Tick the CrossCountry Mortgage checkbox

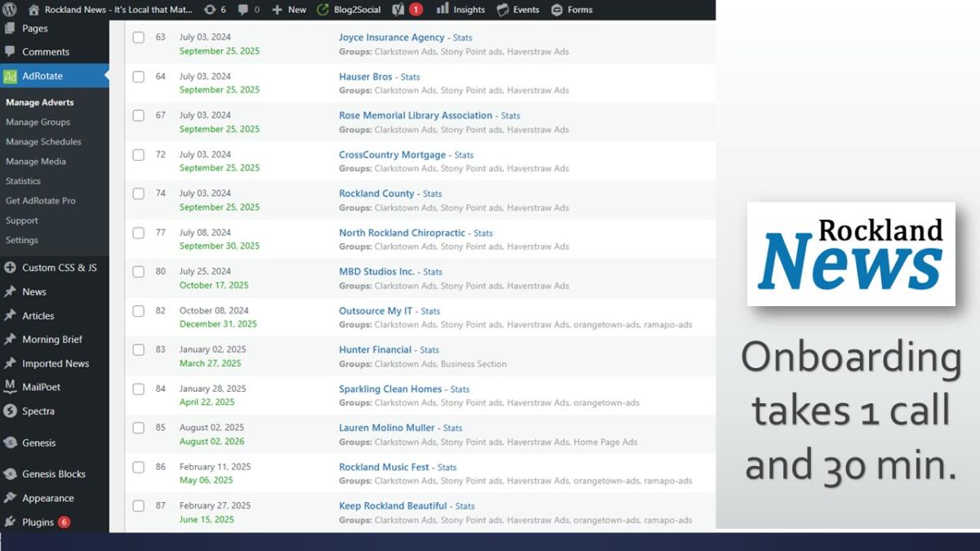pyautogui.click(x=139, y=154)
